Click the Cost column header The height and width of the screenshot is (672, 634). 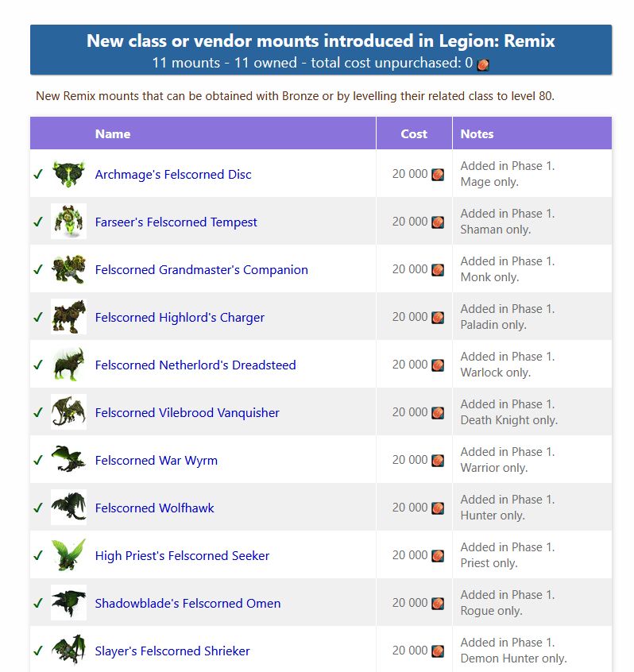(414, 133)
